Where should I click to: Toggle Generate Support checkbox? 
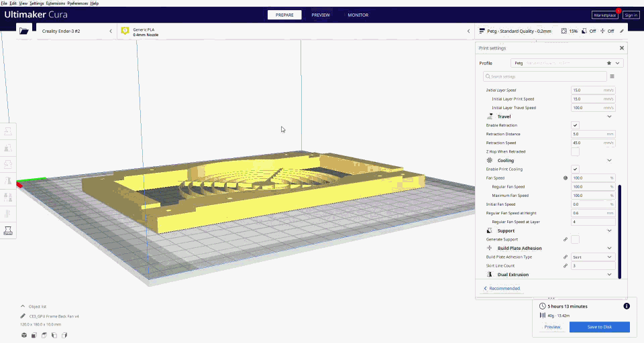575,240
